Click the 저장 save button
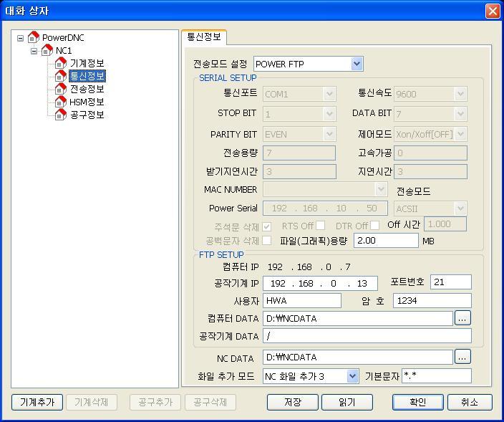The image size is (504, 422). [x=293, y=402]
